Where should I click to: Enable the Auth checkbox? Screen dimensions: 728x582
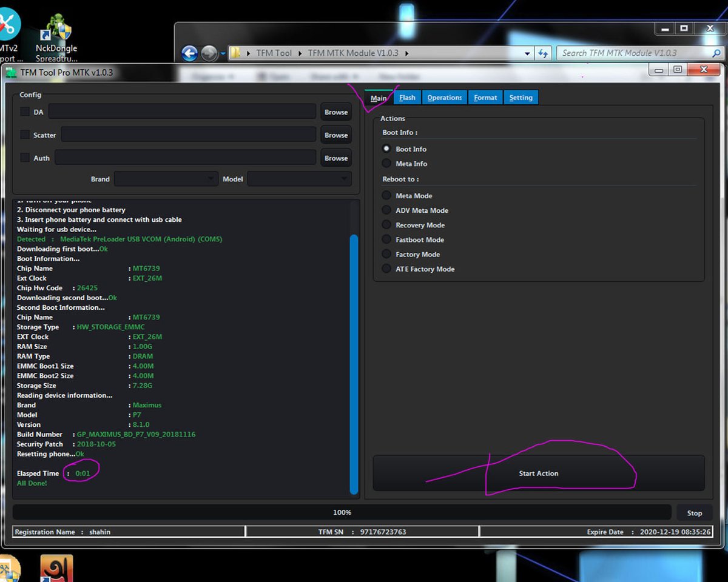tap(25, 158)
